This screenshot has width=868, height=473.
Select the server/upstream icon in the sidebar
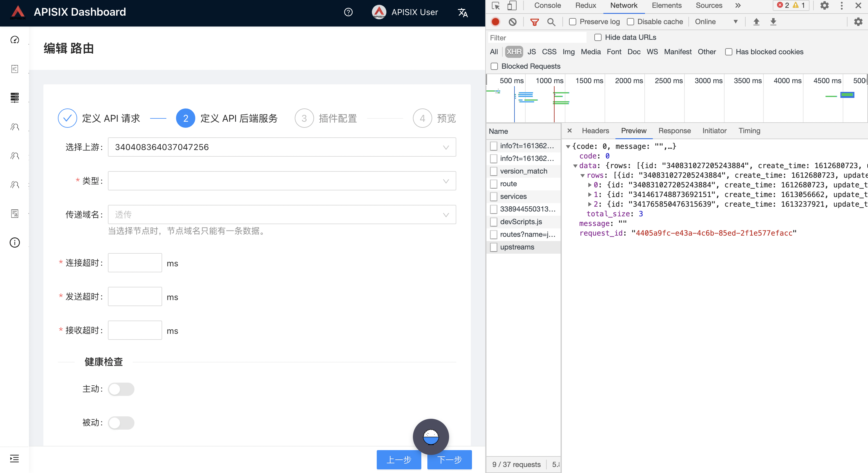(14, 98)
